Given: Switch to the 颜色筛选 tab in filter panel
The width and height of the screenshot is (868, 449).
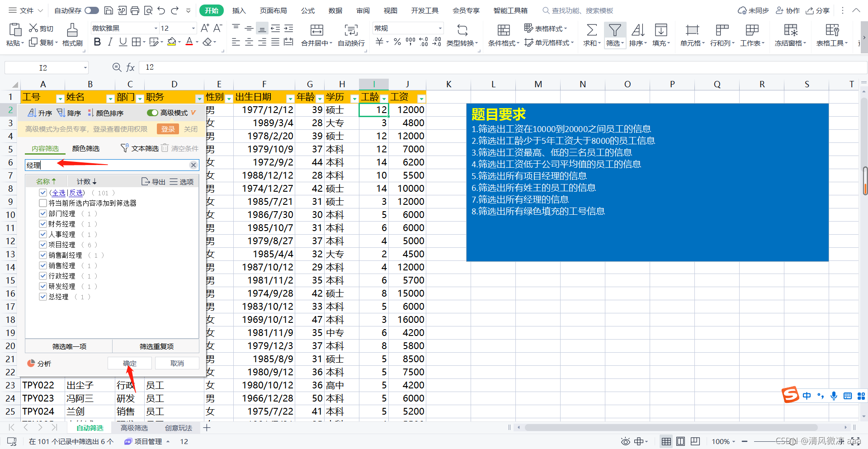Looking at the screenshot, I should click(86, 148).
